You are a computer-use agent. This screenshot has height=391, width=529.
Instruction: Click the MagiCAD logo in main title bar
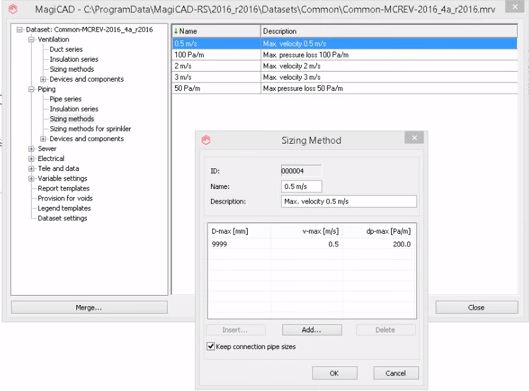[x=13, y=9]
